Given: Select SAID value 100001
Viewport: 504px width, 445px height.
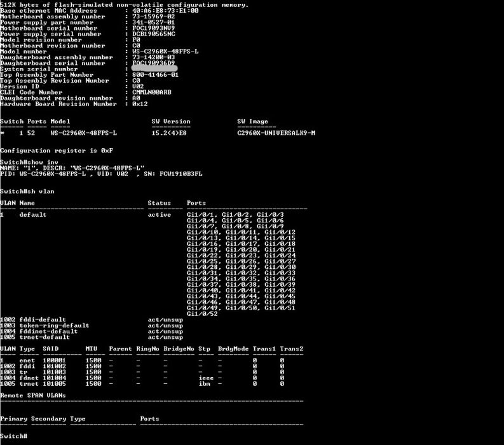Looking at the screenshot, I should tap(54, 360).
